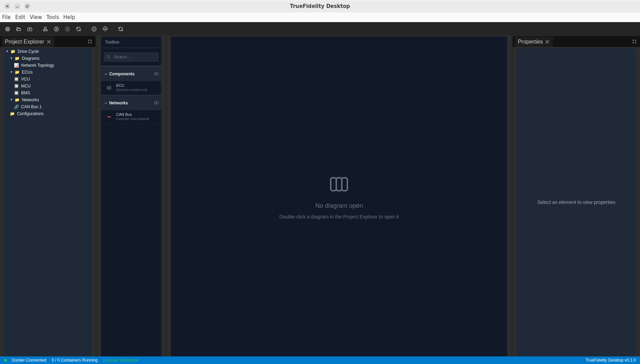Click the Networks folder label in tree
The height and width of the screenshot is (364, 640).
pyautogui.click(x=30, y=100)
